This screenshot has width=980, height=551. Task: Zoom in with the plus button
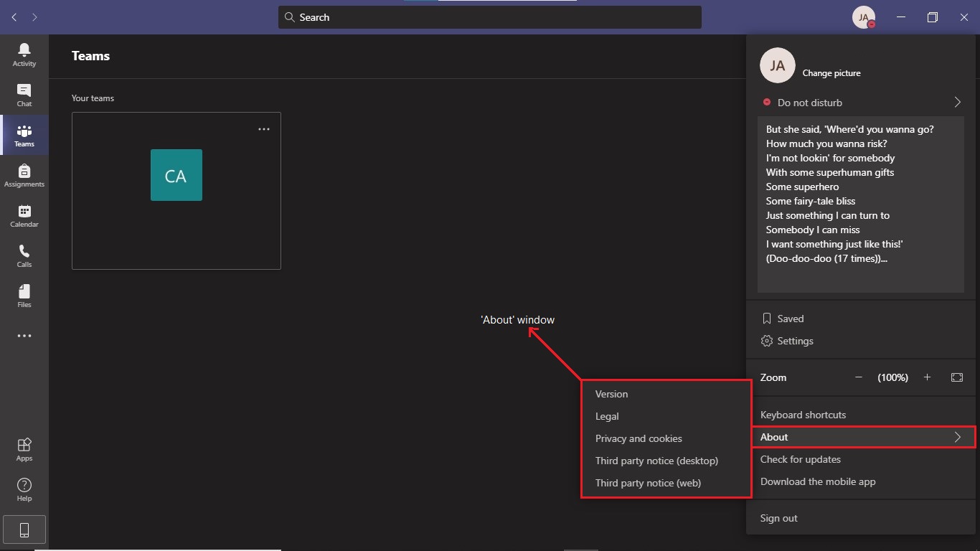pos(927,377)
